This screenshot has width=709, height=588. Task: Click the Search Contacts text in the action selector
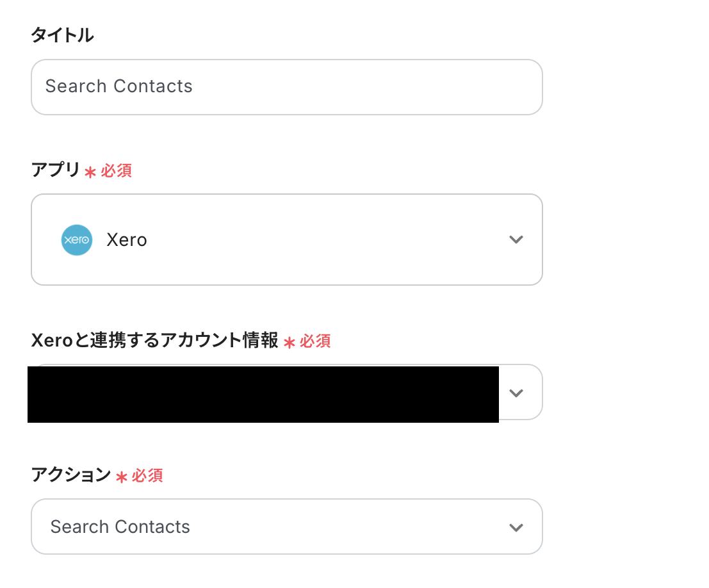(x=120, y=527)
